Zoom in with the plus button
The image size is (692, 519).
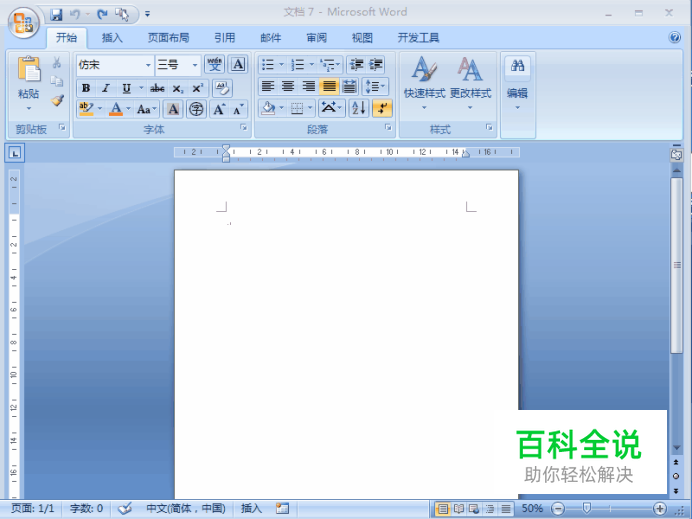point(660,509)
